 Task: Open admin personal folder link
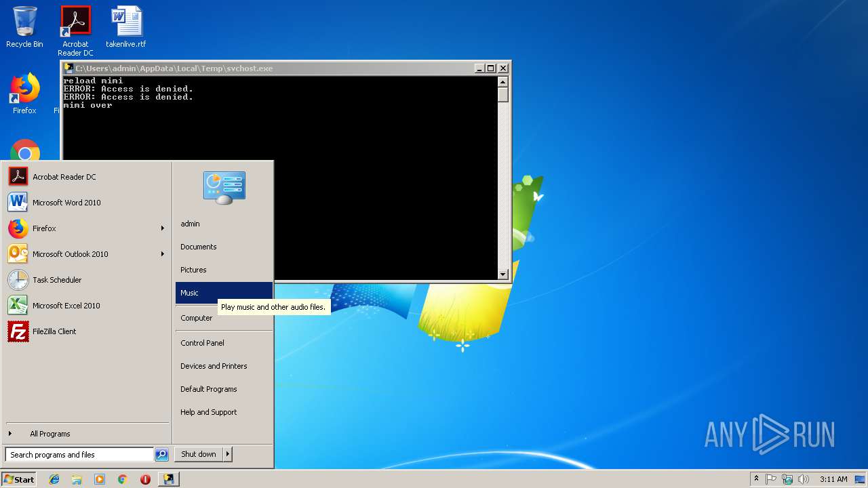tap(224, 224)
